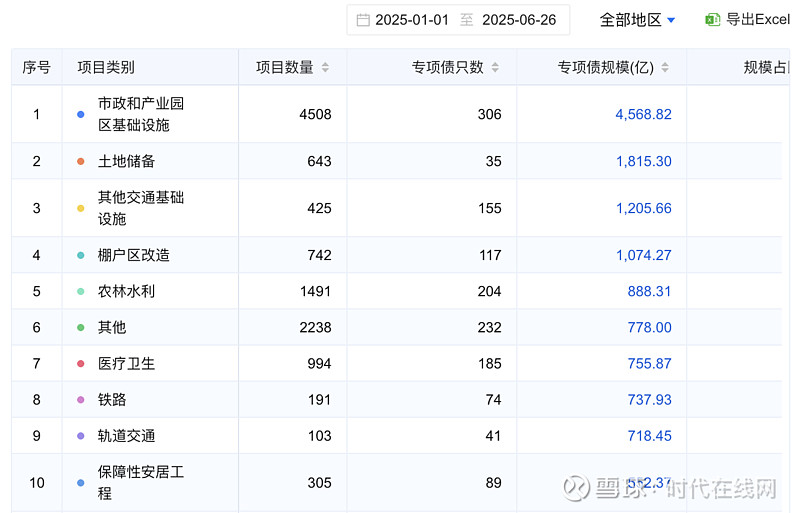Image resolution: width=800 pixels, height=513 pixels.
Task: Open amount link 1,074.27
Action: pyautogui.click(x=644, y=255)
